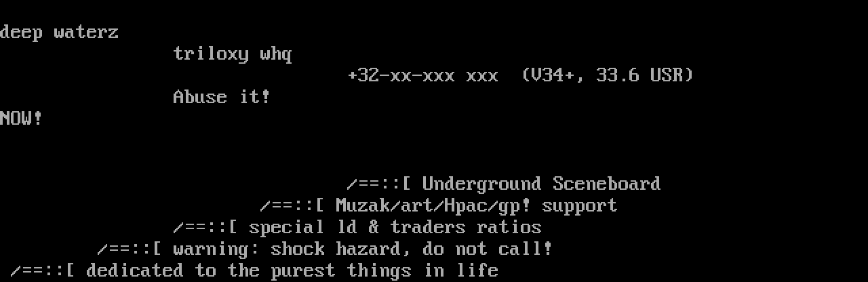Click the word 'life' at line end
The height and width of the screenshot is (282, 868).
(x=477, y=270)
